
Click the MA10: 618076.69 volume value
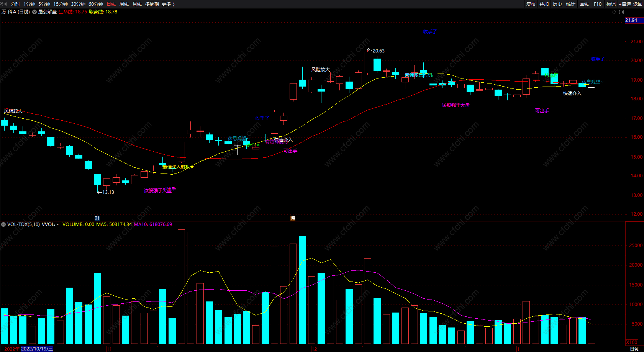click(x=153, y=224)
